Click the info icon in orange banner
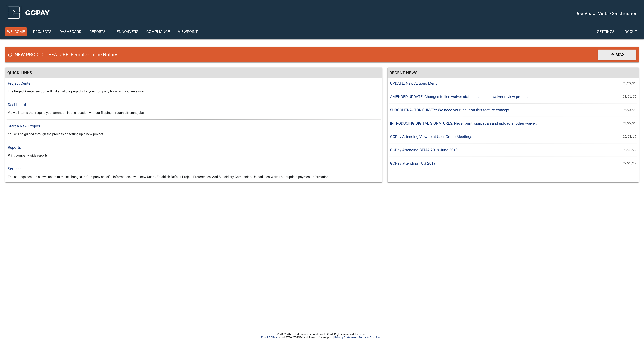This screenshot has width=644, height=342. pyautogui.click(x=10, y=55)
